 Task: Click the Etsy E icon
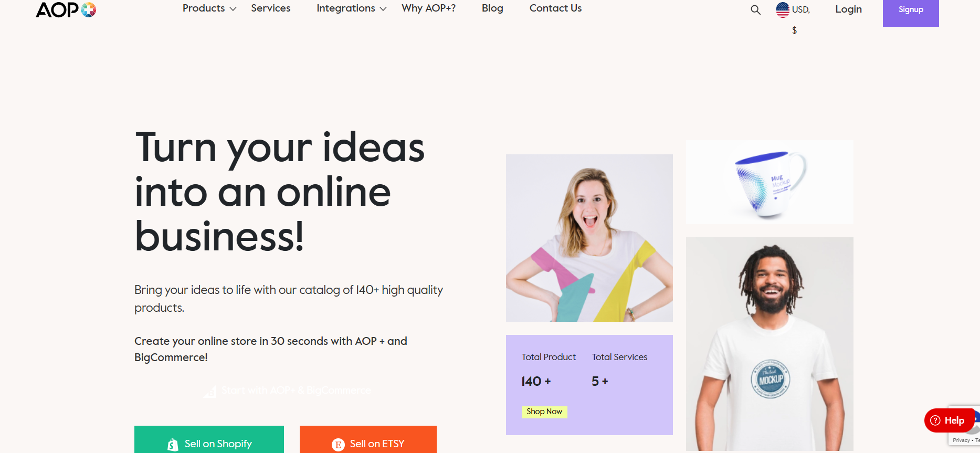click(x=338, y=445)
